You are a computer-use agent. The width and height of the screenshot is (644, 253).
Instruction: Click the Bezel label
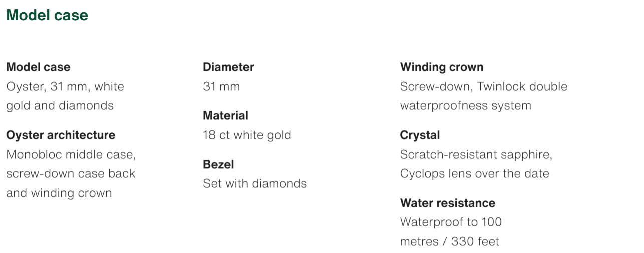(x=218, y=164)
